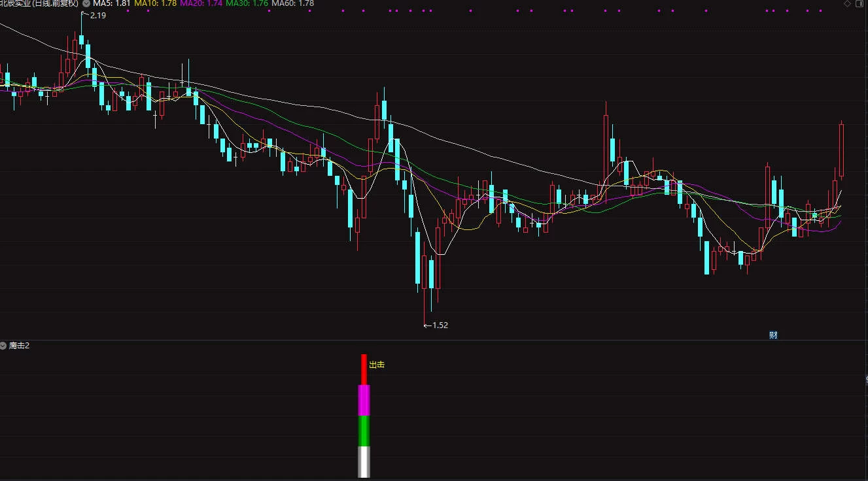Click the MA30: 1.76 label
This screenshot has width=868, height=481.
tap(247, 3)
